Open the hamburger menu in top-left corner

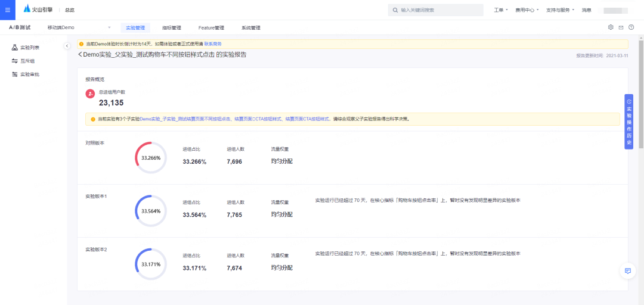click(7, 10)
